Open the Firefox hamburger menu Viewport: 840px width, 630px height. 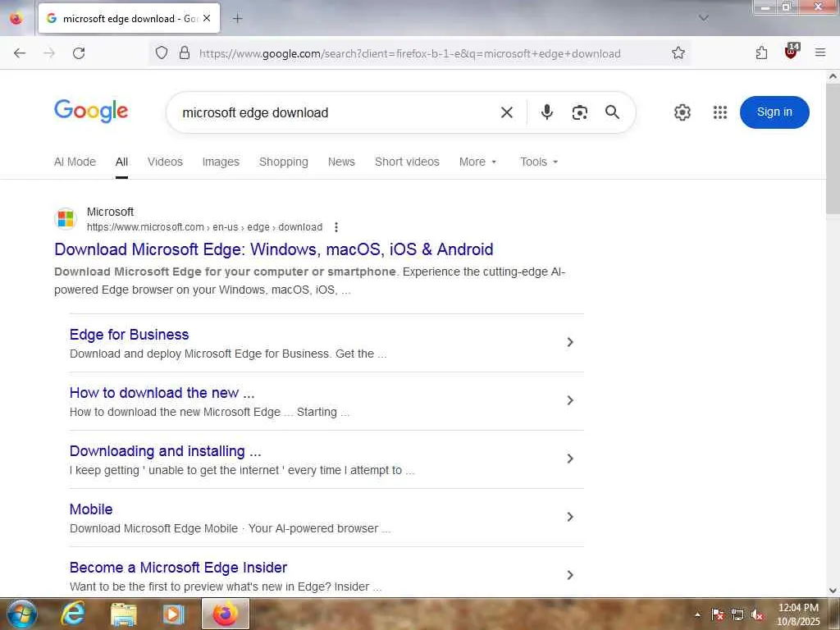tap(819, 53)
